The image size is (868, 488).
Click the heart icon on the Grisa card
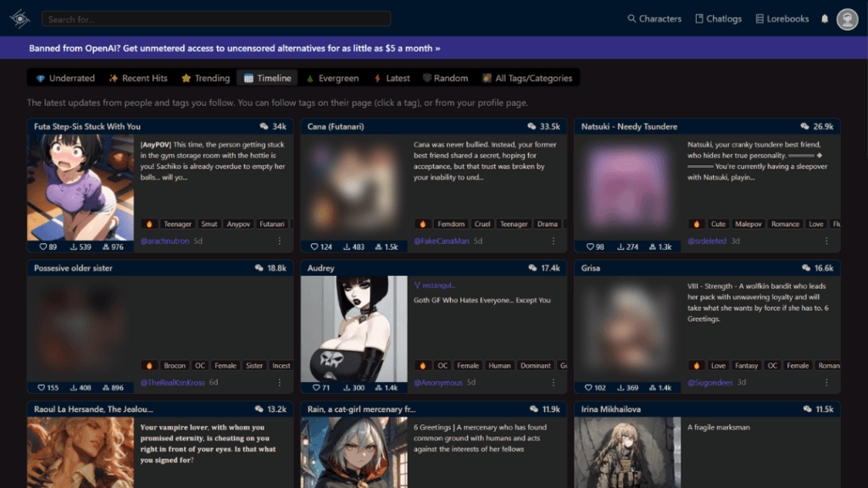587,387
